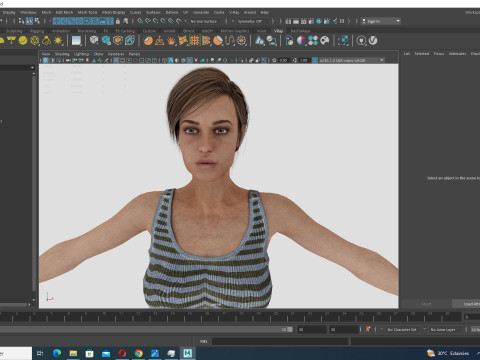Open File Explorer from the taskbar

coord(73,353)
